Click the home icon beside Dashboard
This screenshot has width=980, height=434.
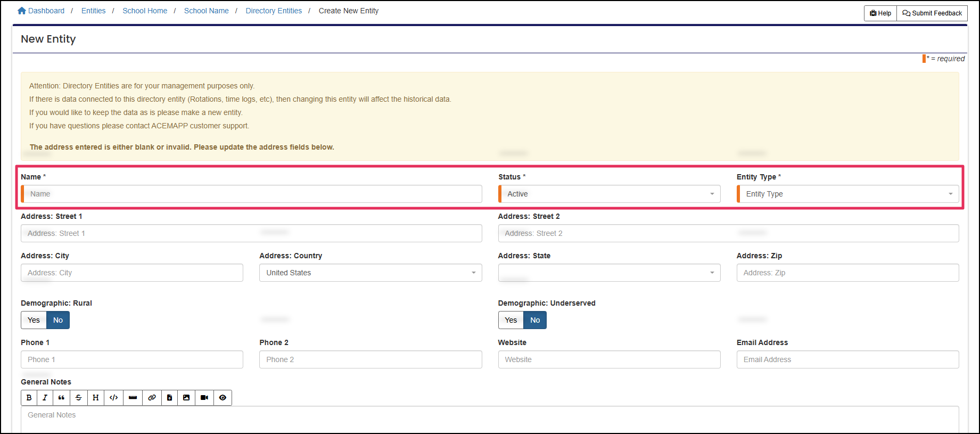22,11
